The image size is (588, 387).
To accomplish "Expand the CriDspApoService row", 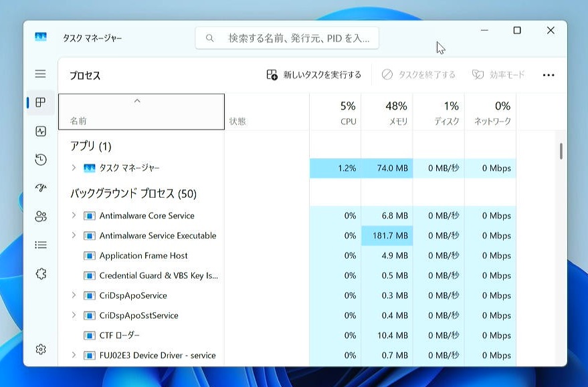I will (74, 295).
